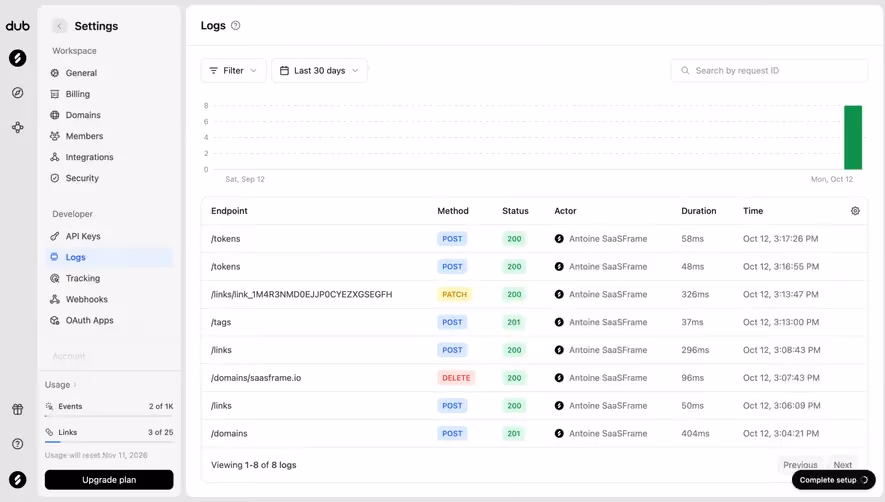Click the workspace avatar at top of rail
Image resolution: width=885 pixels, height=502 pixels.
pyautogui.click(x=17, y=58)
